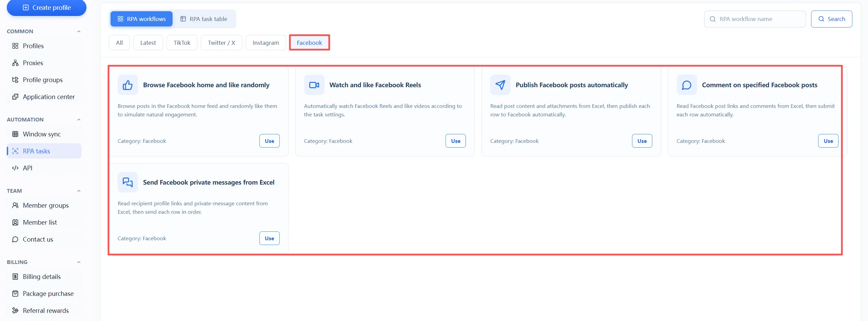
Task: Click the Billing details receipt icon
Action: coord(15,277)
